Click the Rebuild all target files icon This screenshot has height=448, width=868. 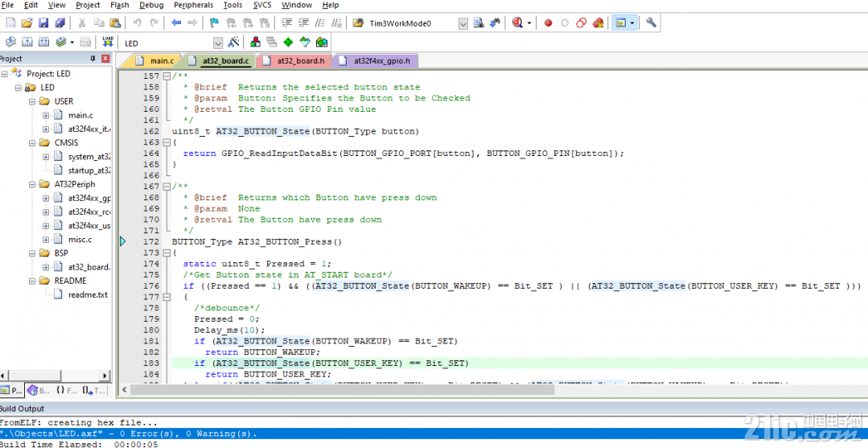(43, 42)
